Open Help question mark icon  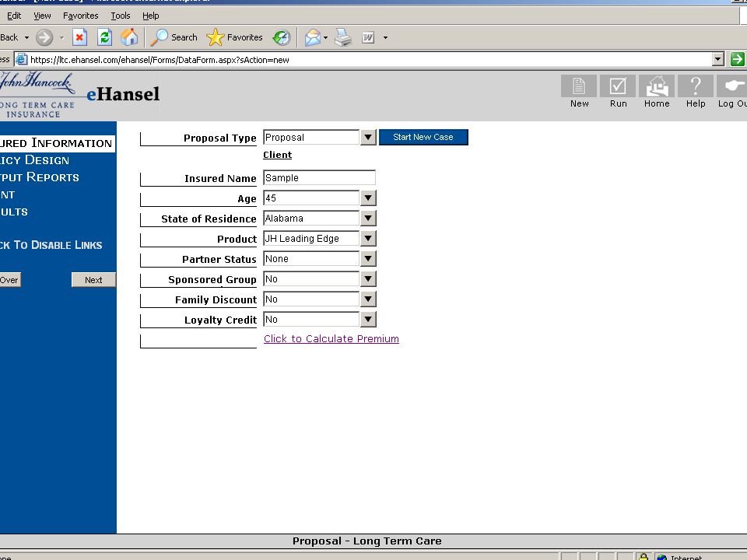(696, 86)
